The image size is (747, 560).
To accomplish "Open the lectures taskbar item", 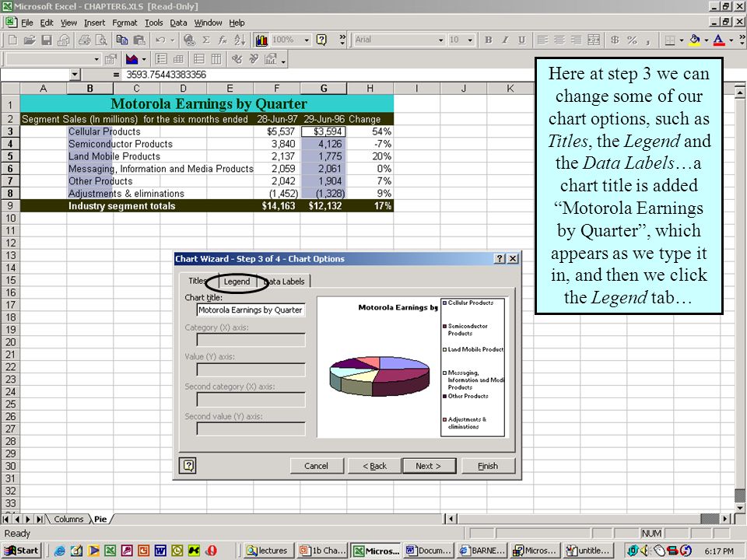I will 267,551.
